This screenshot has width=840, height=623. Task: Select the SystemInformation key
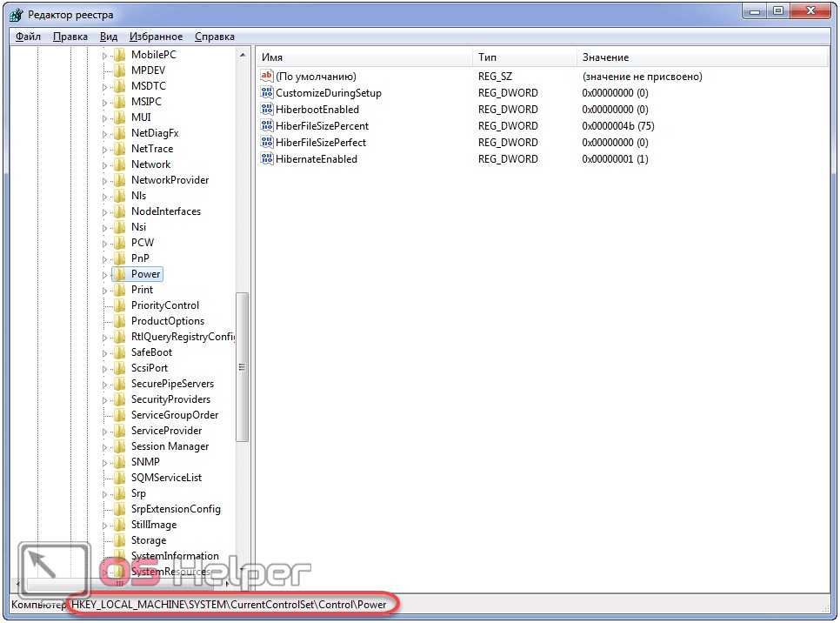coord(175,556)
